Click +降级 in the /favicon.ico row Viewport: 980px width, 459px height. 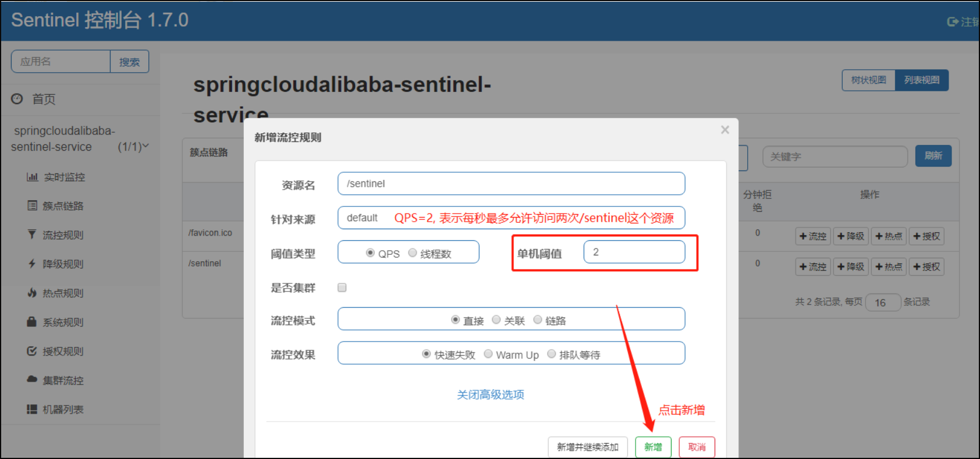[851, 236]
